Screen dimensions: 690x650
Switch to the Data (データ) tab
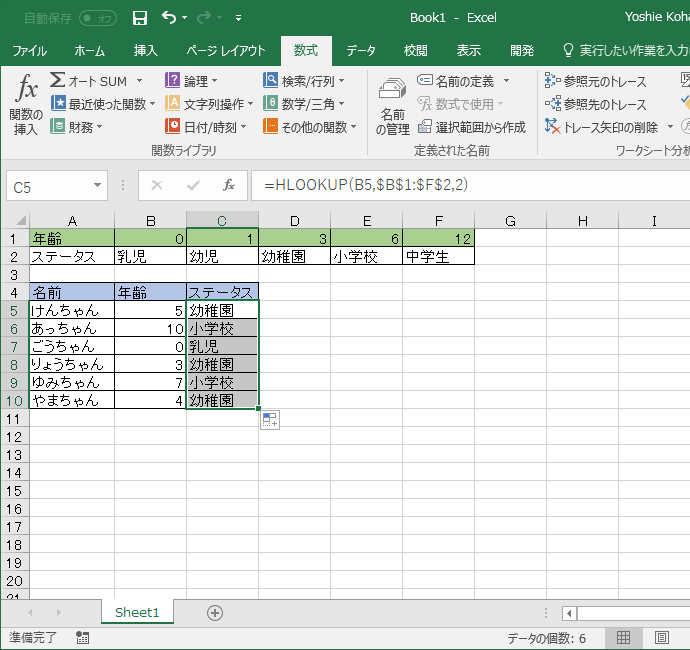[360, 51]
